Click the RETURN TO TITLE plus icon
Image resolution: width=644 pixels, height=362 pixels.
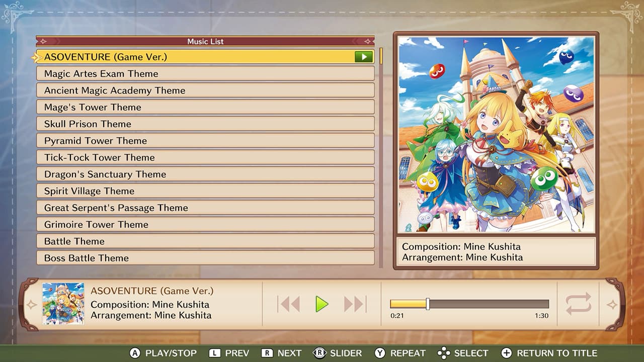(507, 353)
